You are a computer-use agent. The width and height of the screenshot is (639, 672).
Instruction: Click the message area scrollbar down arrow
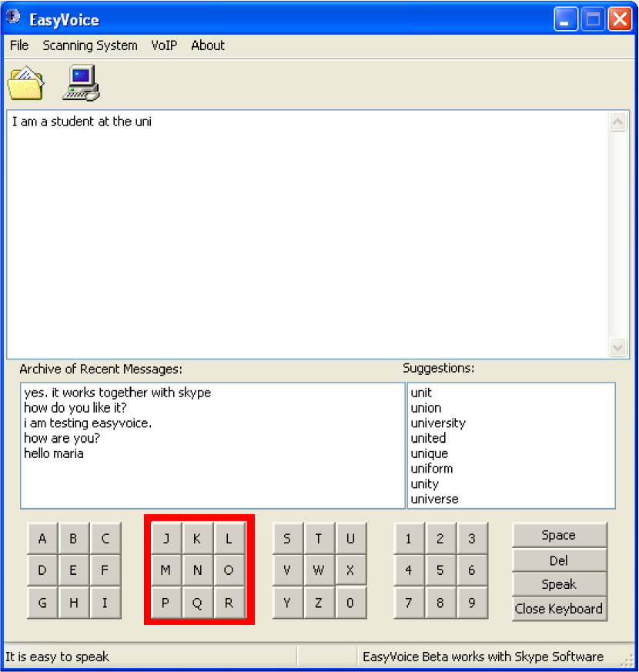tap(617, 347)
